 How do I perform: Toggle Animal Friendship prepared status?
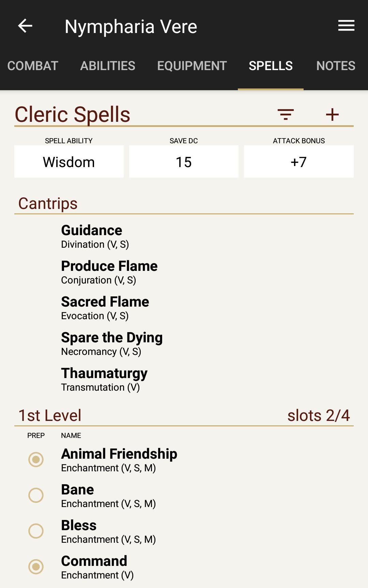(36, 460)
